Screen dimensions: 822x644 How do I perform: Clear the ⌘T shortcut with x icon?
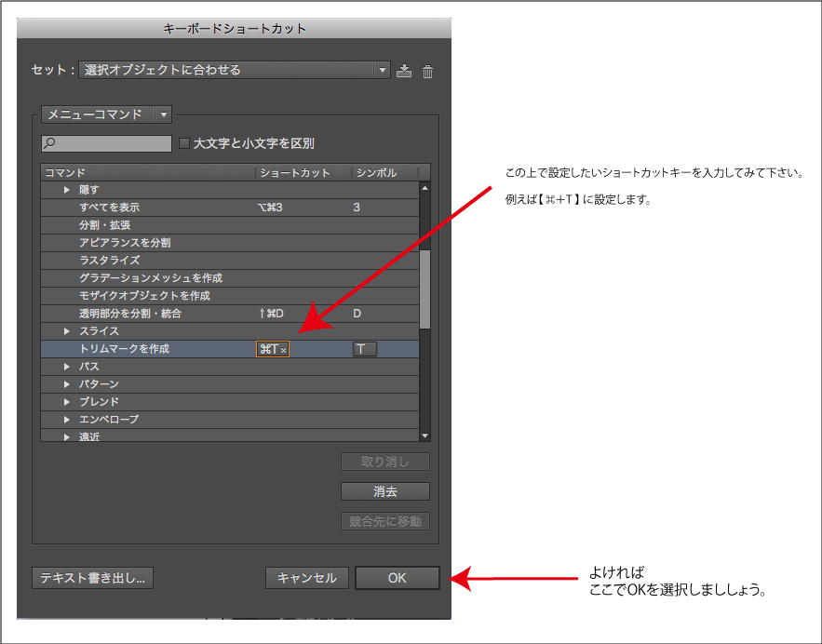point(283,350)
